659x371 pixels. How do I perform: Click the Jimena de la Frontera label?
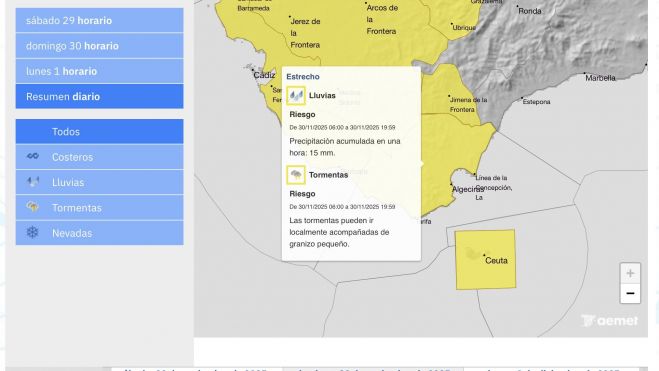click(x=468, y=105)
